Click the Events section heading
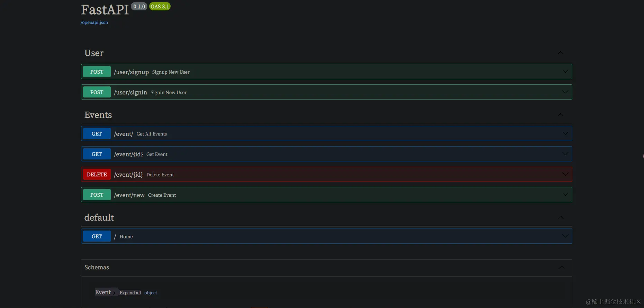 [x=98, y=115]
